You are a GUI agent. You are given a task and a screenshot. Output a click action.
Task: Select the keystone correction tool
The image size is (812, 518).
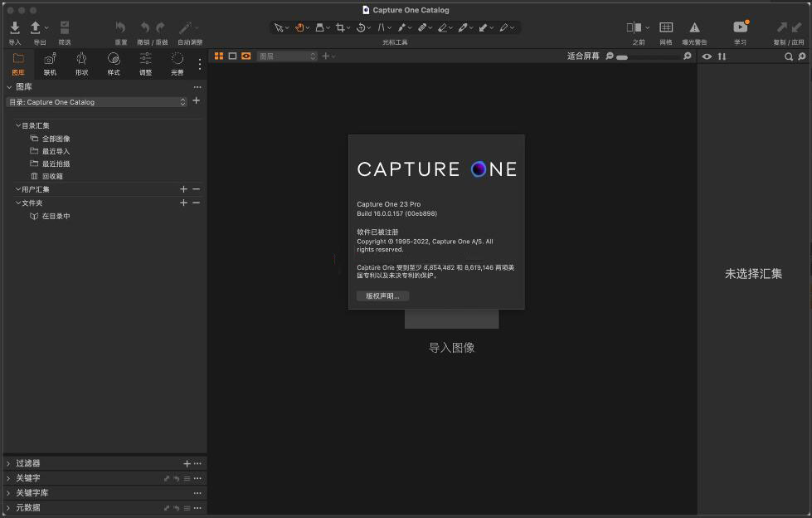click(382, 27)
